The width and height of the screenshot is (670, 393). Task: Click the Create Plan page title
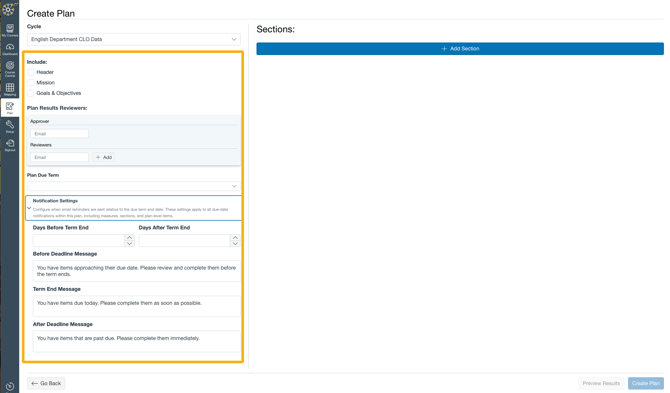coord(51,14)
